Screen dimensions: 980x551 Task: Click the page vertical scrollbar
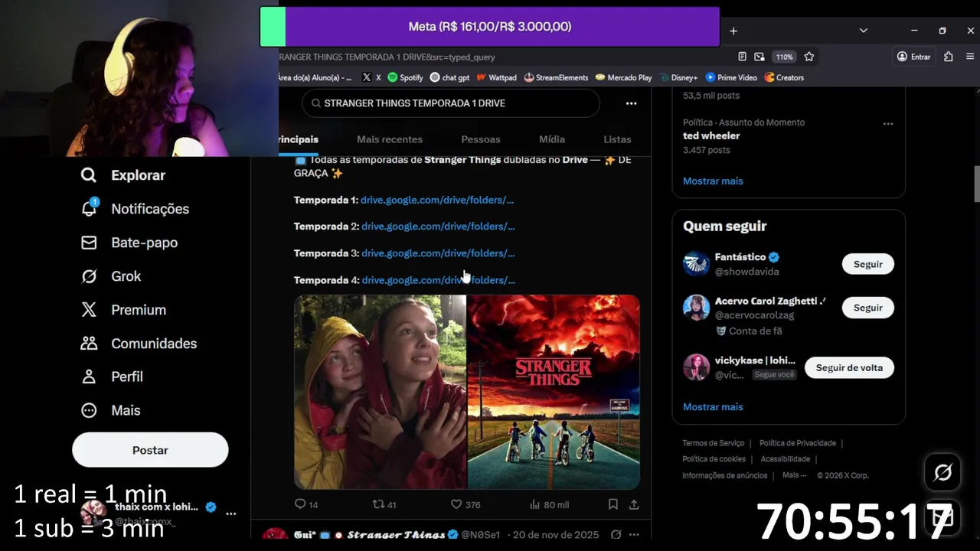pyautogui.click(x=976, y=184)
